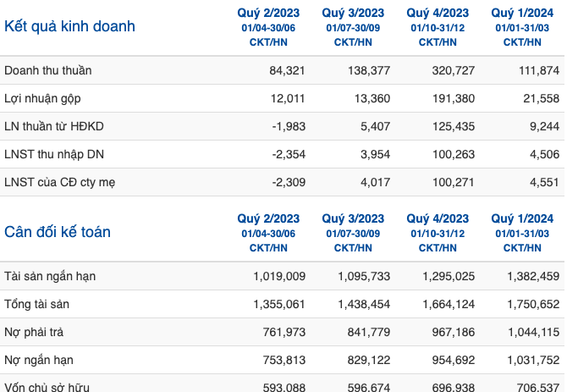
Task: Click the Tài sản ngắn hạn row label
Action: tap(50, 277)
